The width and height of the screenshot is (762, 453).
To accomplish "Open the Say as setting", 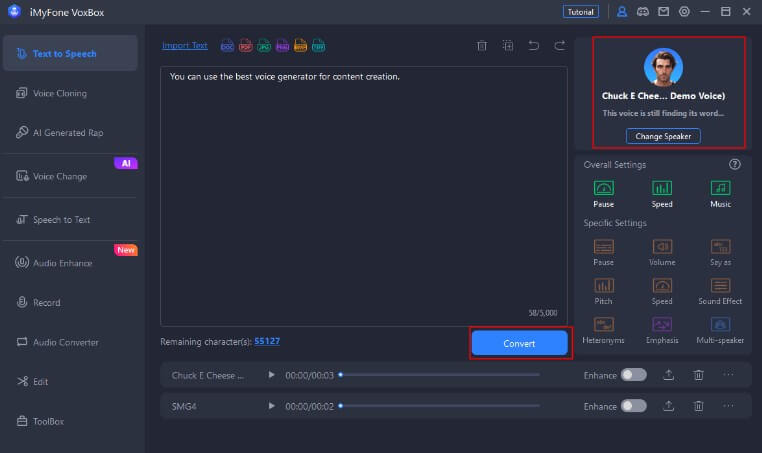I will point(720,252).
